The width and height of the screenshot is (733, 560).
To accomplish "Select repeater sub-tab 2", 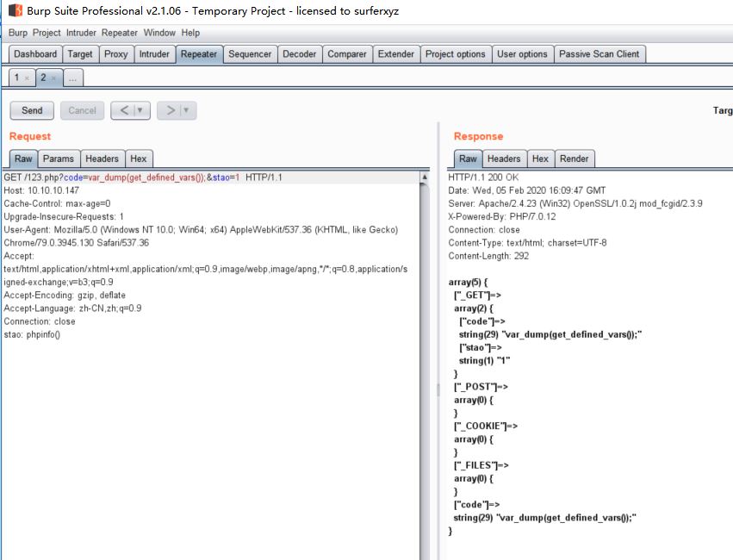I will pyautogui.click(x=43, y=78).
